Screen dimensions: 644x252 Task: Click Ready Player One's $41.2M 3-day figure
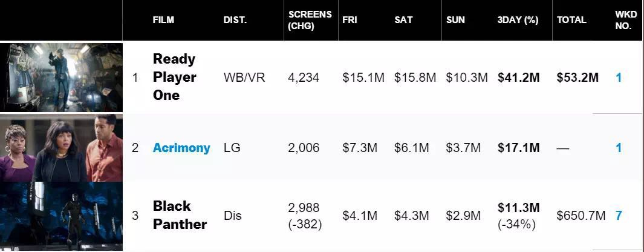pyautogui.click(x=519, y=78)
